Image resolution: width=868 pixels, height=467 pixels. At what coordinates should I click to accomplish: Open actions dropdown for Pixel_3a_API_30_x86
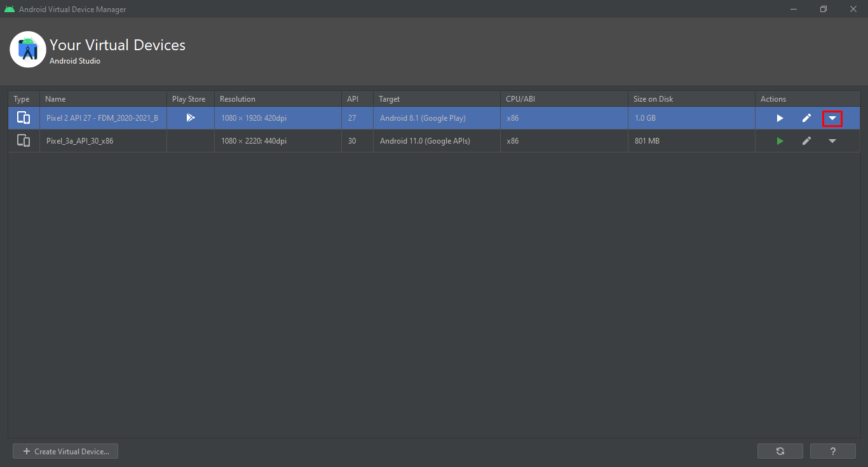coord(832,141)
